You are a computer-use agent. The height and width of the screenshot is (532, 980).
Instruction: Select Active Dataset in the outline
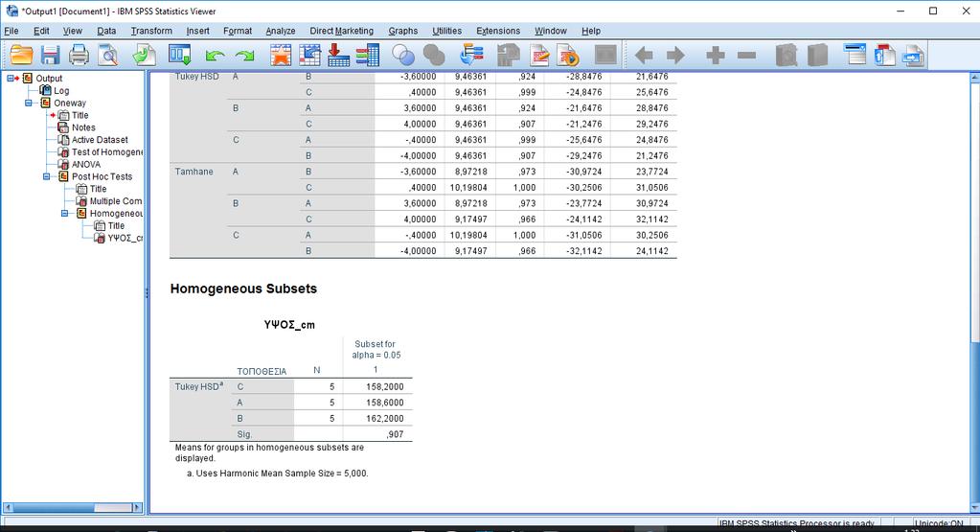pyautogui.click(x=100, y=140)
